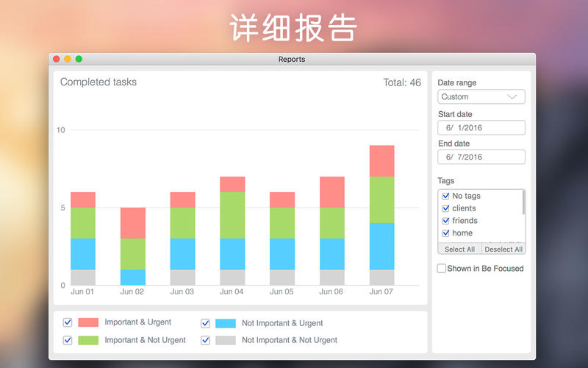Screen dimensions: 588x368
Task: Click the Select All button
Action: coord(460,249)
